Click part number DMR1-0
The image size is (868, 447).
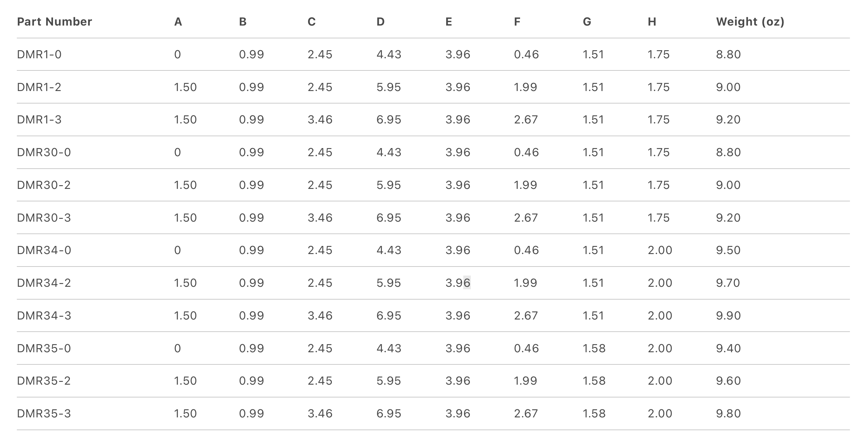click(x=39, y=55)
